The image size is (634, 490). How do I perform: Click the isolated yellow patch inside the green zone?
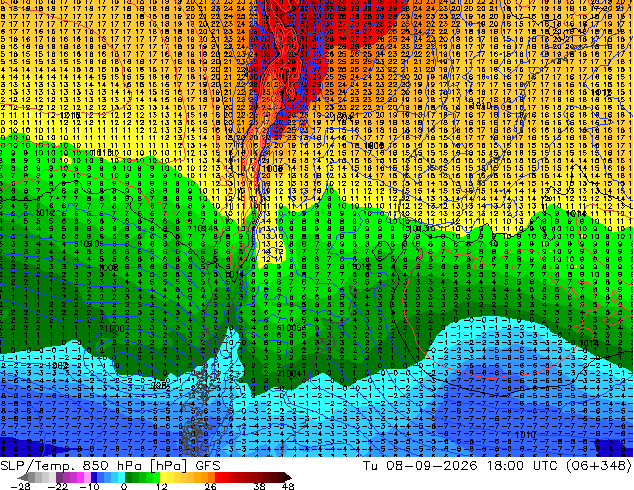click(273, 251)
